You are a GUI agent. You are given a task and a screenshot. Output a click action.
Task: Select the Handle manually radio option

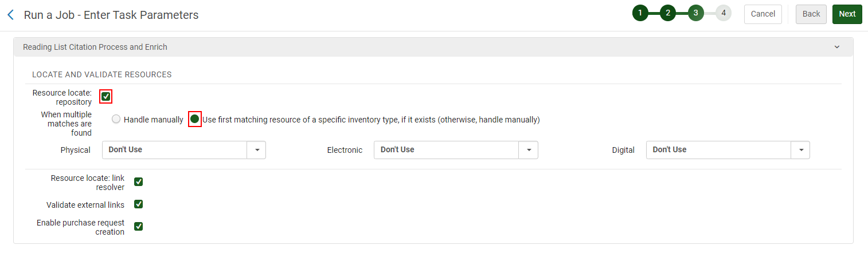click(x=116, y=120)
